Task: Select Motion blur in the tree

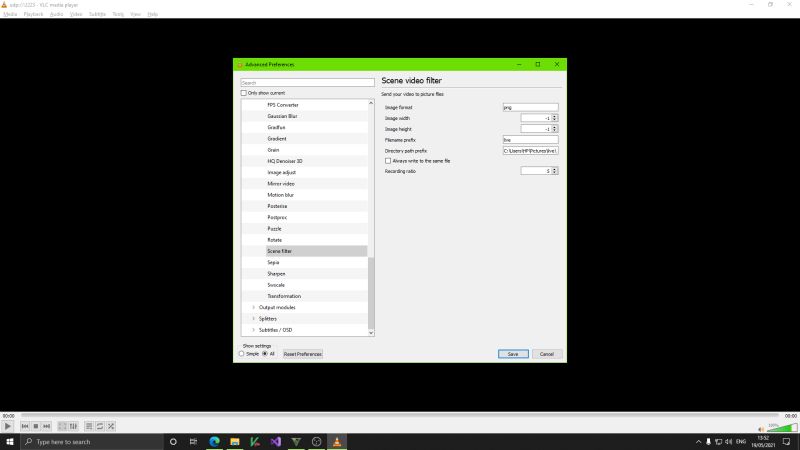Action: pyautogui.click(x=280, y=195)
